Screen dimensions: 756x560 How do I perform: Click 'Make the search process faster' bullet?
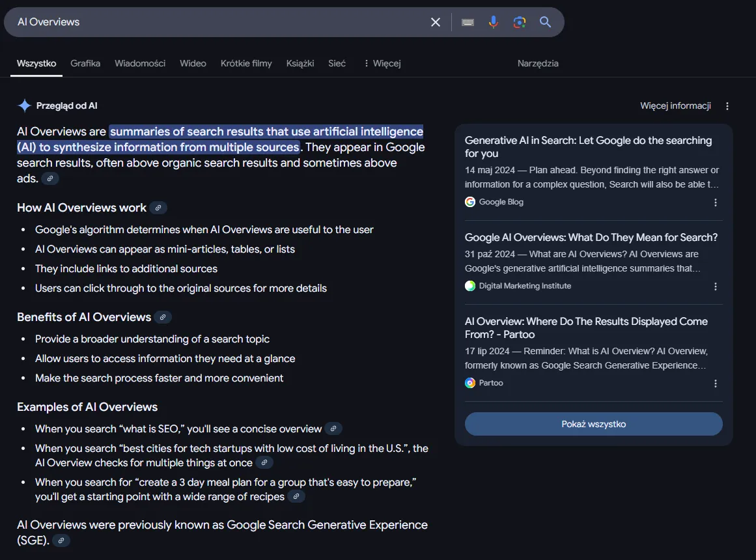pyautogui.click(x=159, y=378)
